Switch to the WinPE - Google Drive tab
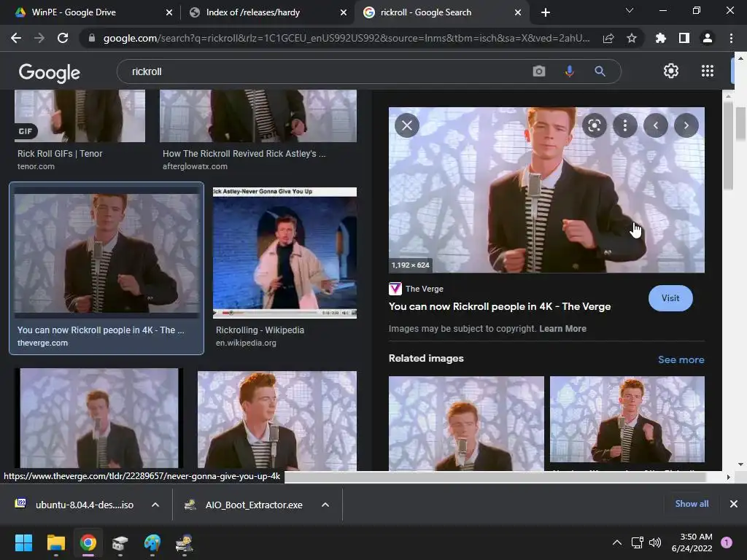This screenshot has width=747, height=560. point(74,12)
